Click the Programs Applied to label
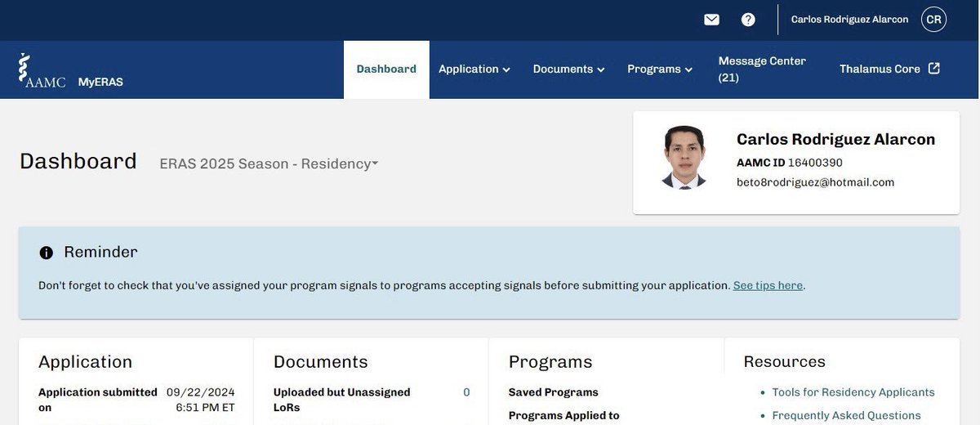The height and width of the screenshot is (425, 980). (x=564, y=416)
